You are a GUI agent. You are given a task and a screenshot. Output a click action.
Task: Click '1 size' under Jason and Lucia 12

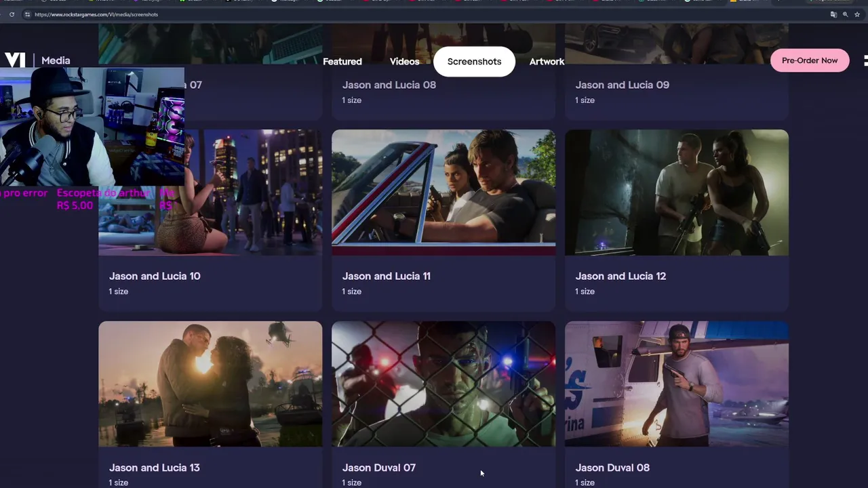[x=585, y=291]
